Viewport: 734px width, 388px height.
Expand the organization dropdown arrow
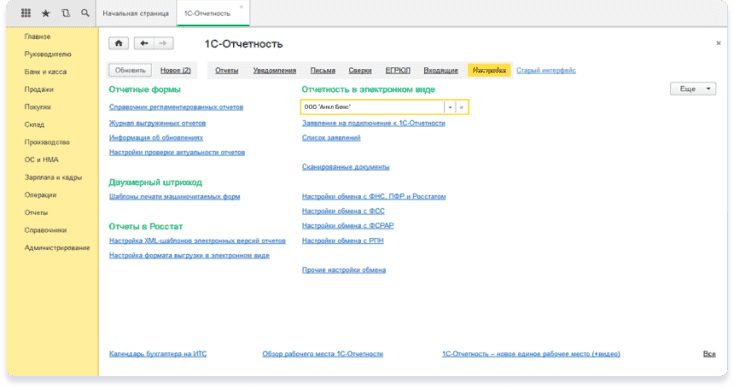coord(450,107)
